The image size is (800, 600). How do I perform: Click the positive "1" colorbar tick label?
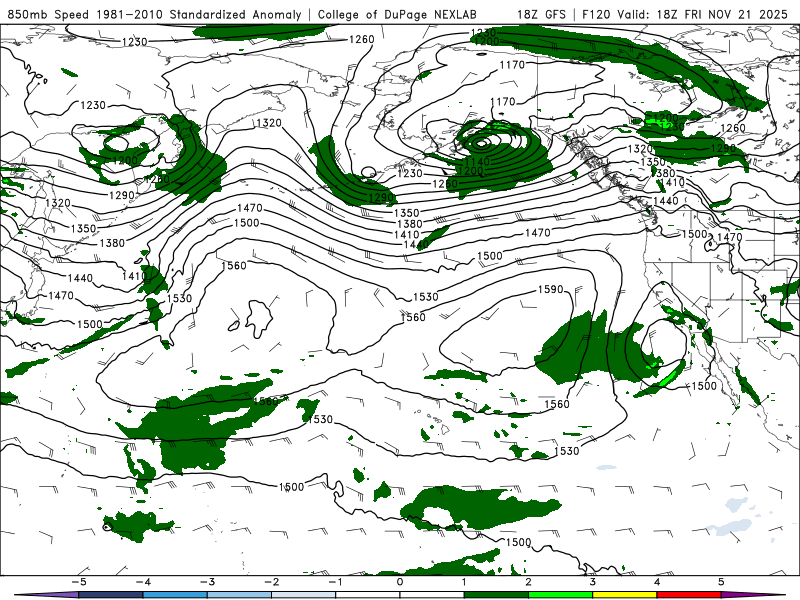(464, 582)
